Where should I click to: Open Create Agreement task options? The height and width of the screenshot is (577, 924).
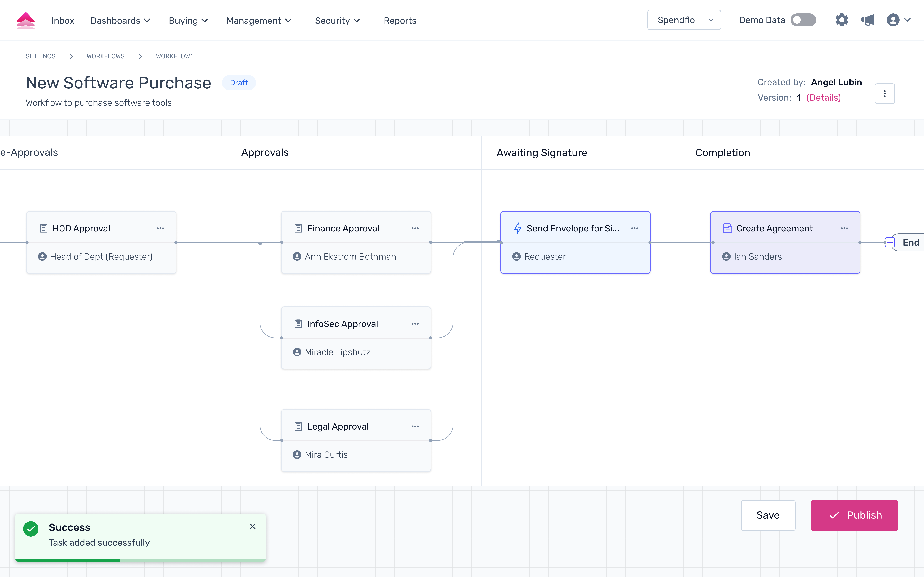[x=844, y=228]
